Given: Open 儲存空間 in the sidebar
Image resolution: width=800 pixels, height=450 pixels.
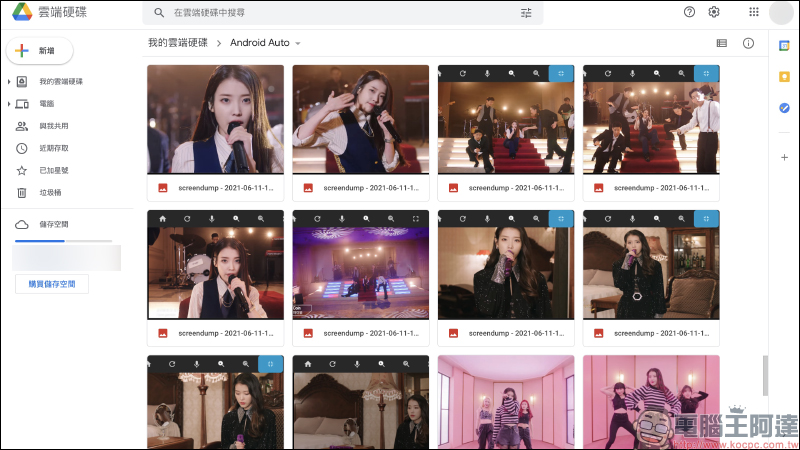Looking at the screenshot, I should click(54, 224).
